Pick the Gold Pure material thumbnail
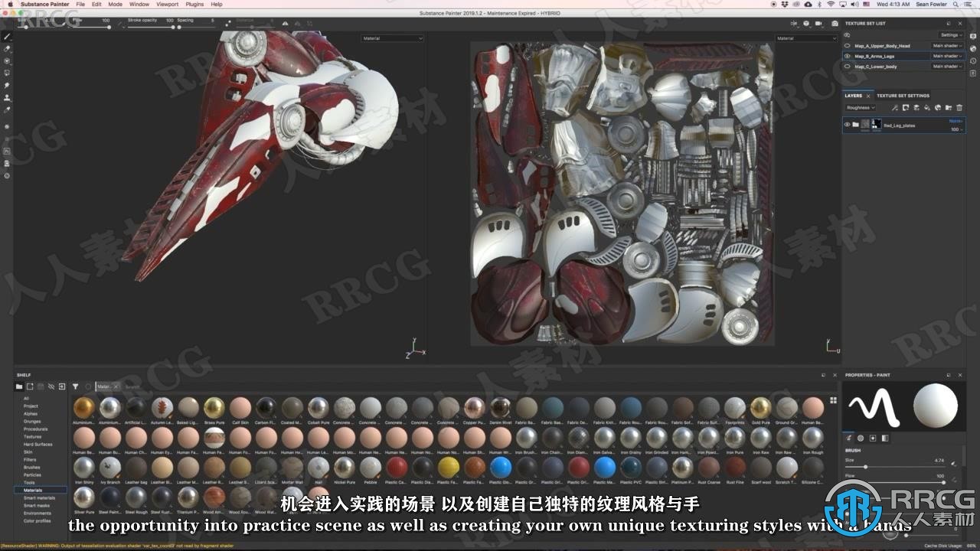Image resolution: width=980 pixels, height=551 pixels. (x=761, y=408)
